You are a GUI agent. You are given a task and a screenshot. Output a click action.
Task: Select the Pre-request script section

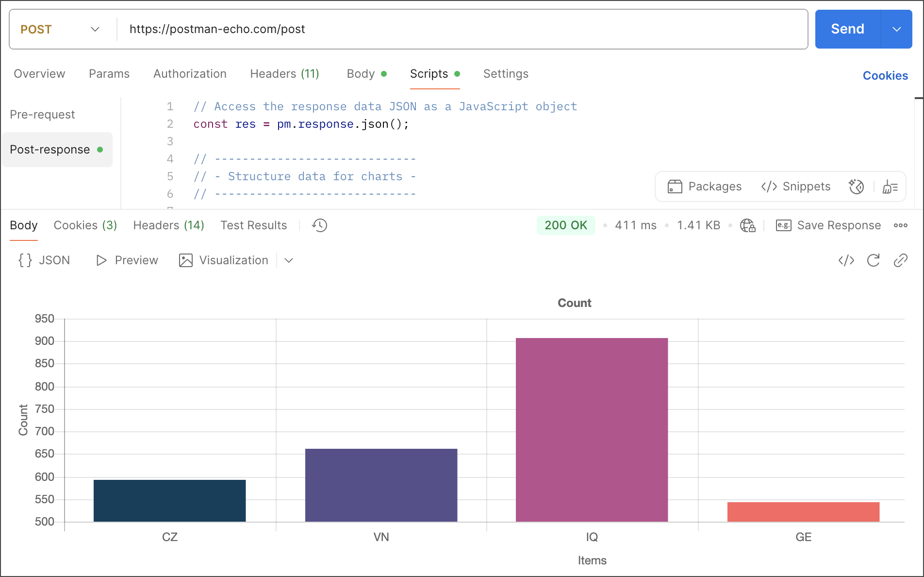[x=42, y=115]
